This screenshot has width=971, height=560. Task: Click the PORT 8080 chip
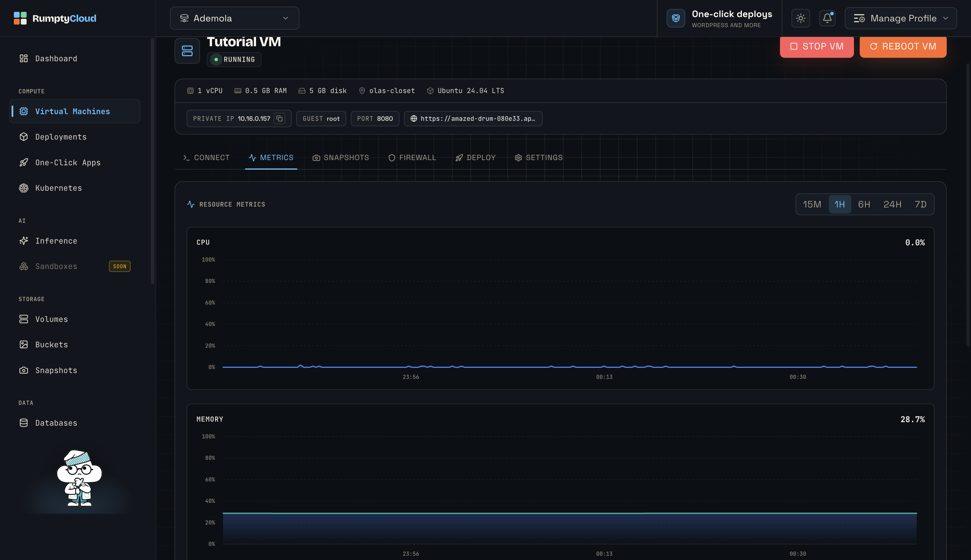click(x=375, y=118)
